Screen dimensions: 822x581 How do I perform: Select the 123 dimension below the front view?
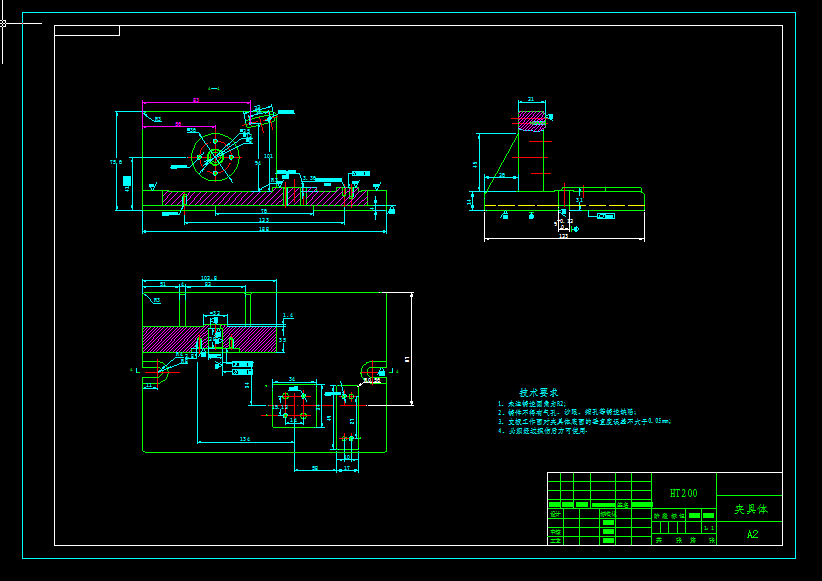pyautogui.click(x=264, y=220)
